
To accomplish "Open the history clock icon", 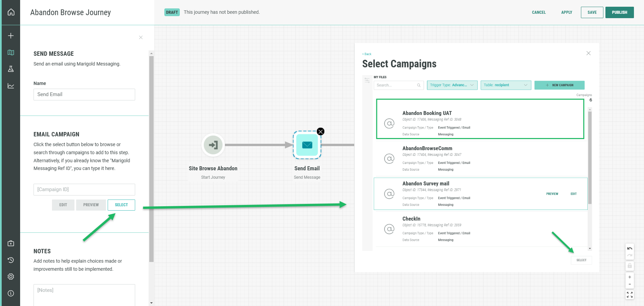I will coord(11,260).
